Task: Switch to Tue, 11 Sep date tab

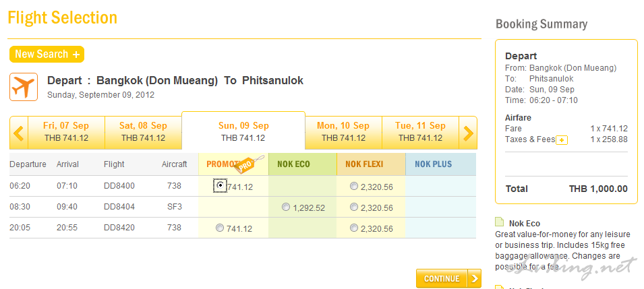Action: click(x=420, y=132)
